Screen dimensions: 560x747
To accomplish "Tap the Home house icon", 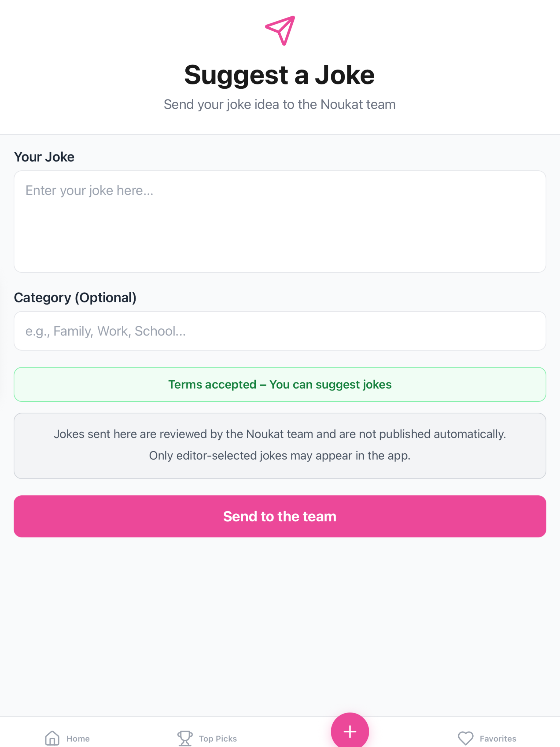I will tap(52, 738).
